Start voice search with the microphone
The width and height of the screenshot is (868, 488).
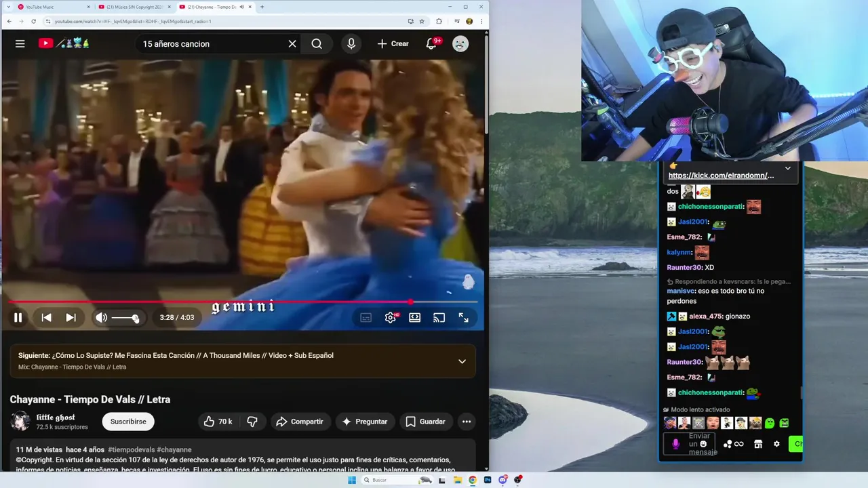point(351,43)
